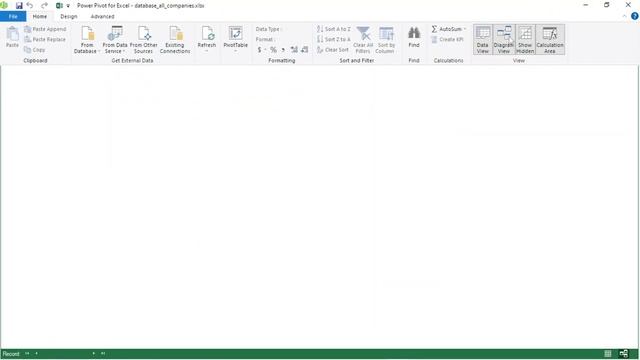Viewport: 640px width, 360px height.
Task: Open the Customize Quick Access Toolbar arrow
Action: [68, 6]
